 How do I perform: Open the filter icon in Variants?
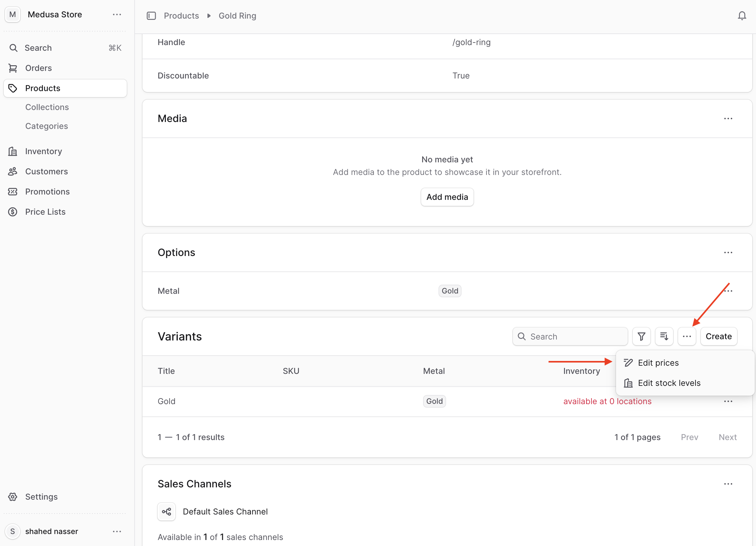point(641,336)
